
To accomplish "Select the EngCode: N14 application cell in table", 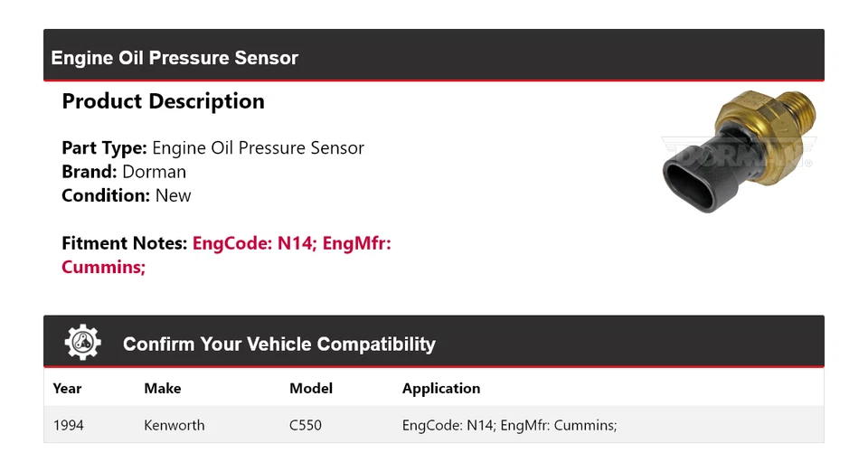I will click(509, 425).
